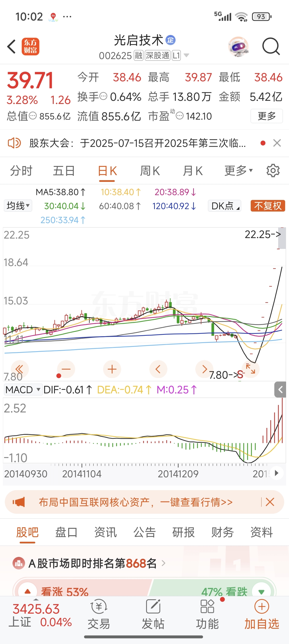This screenshot has width=289, height=644.
Task: Tap the 深股通 tag
Action: point(158,55)
